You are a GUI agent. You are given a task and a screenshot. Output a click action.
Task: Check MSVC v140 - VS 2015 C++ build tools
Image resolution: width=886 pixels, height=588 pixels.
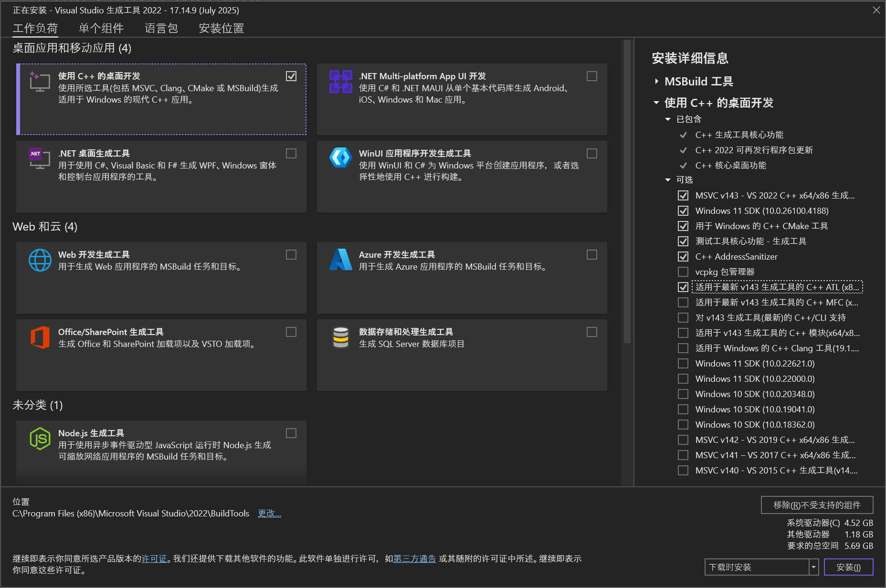coord(683,471)
